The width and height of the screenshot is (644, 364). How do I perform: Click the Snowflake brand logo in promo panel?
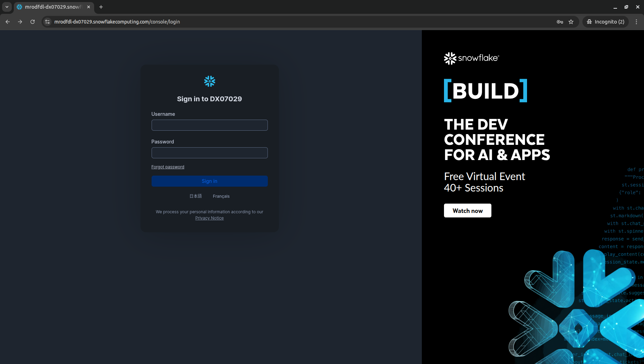pyautogui.click(x=471, y=58)
